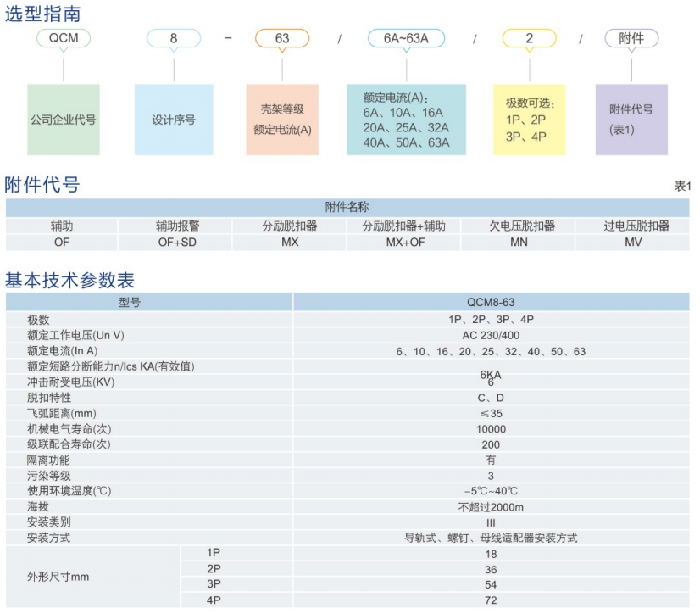Image resolution: width=700 pixels, height=614 pixels.
Task: Click the 脱扣特性 row label
Action: (49, 398)
